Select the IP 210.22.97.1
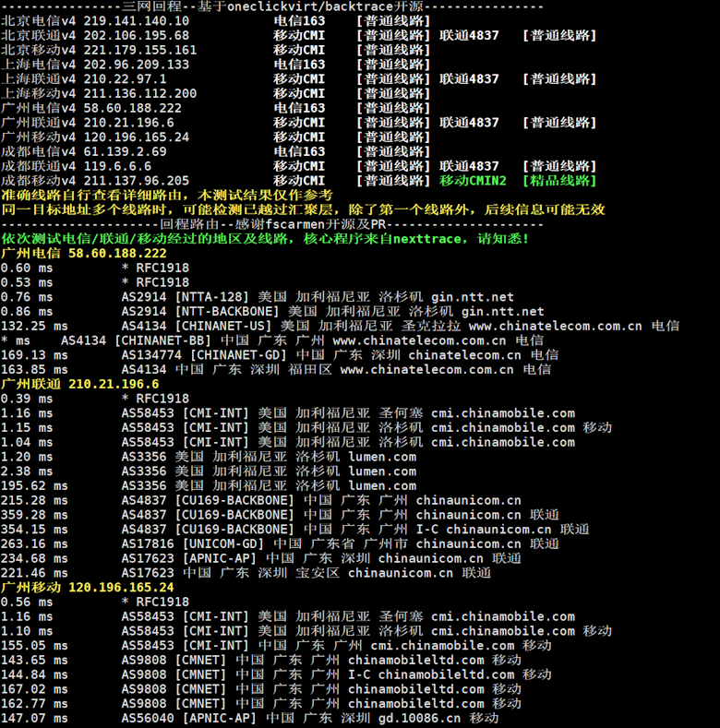The image size is (720, 728). coord(125,79)
